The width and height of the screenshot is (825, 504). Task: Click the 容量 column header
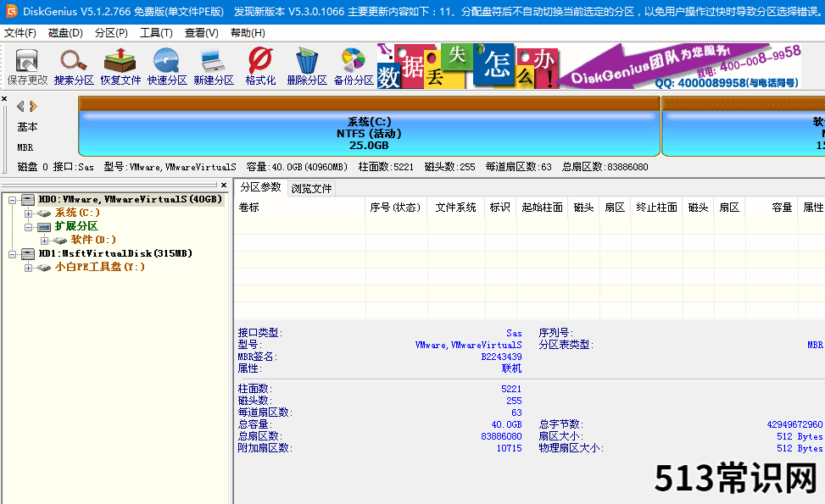(x=772, y=208)
